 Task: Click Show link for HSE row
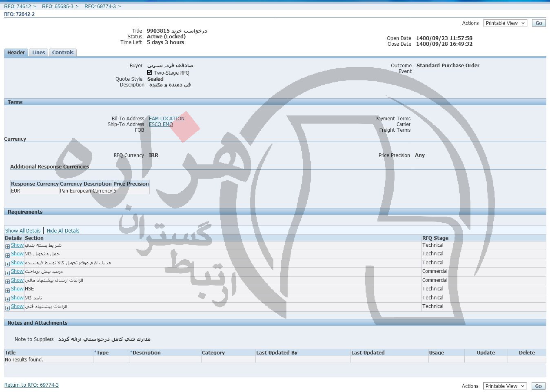pyautogui.click(x=17, y=289)
